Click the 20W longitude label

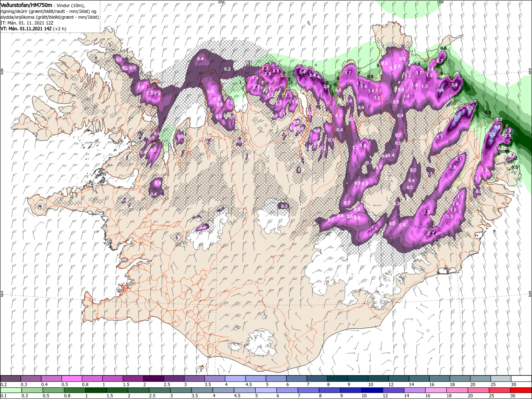click(221, 2)
